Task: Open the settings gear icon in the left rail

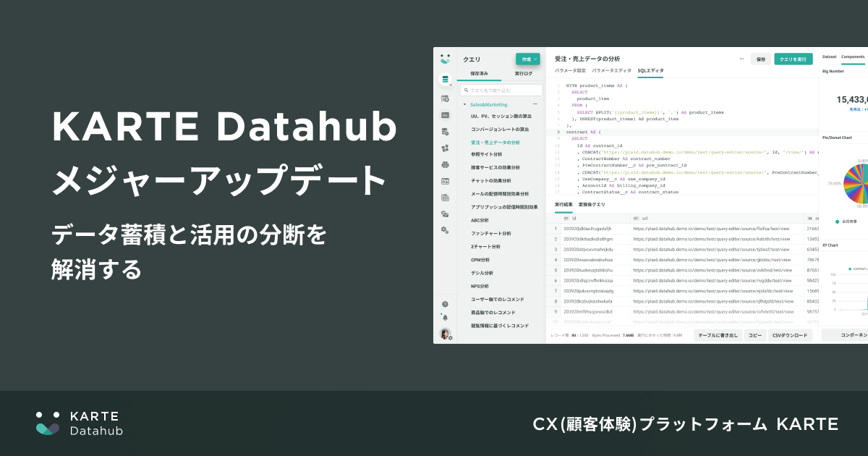Action: [446, 229]
